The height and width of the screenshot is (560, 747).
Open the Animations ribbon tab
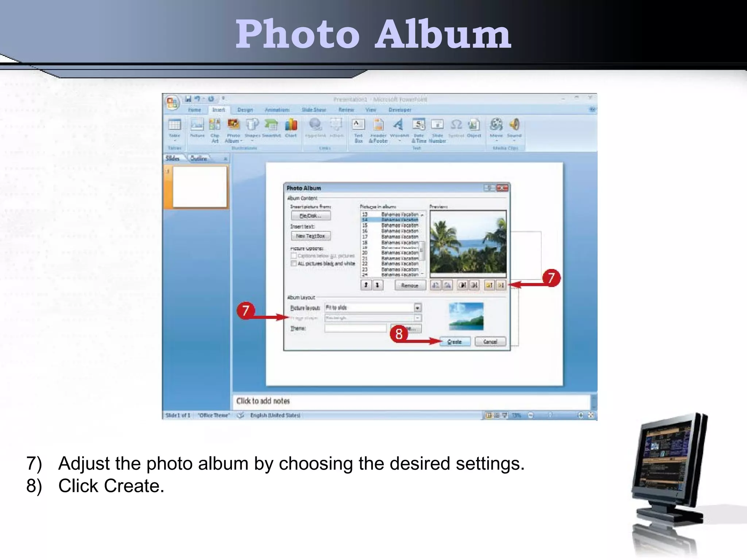coord(277,110)
